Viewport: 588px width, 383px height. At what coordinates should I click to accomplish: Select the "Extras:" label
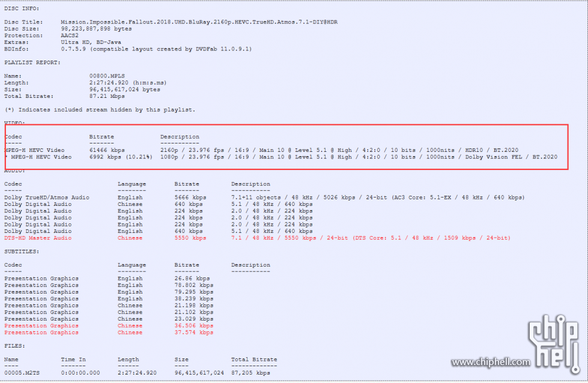pos(16,43)
